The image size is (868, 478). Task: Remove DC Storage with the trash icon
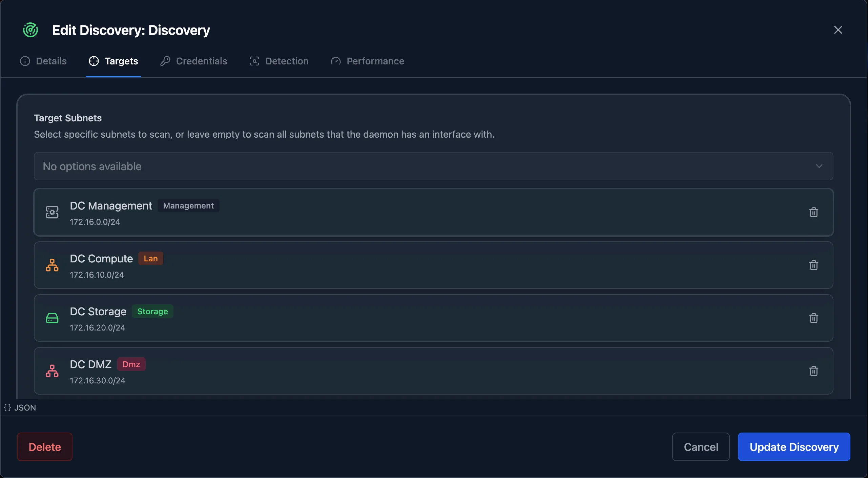pos(814,318)
